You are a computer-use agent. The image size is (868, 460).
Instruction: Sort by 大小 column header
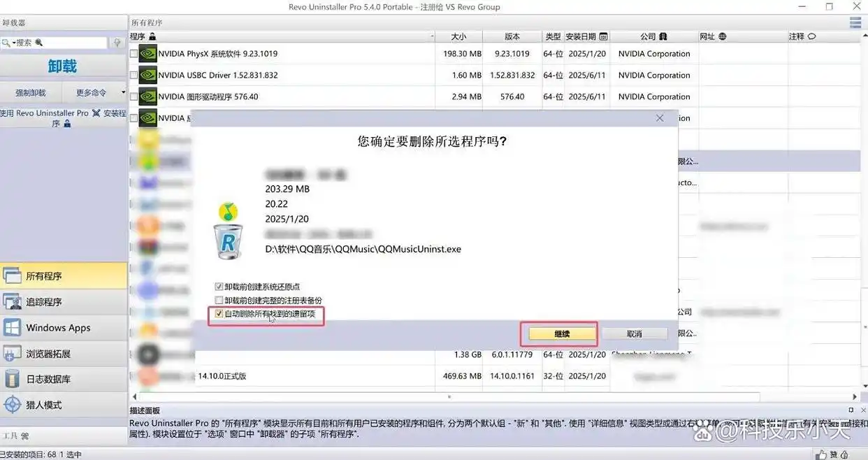click(458, 36)
